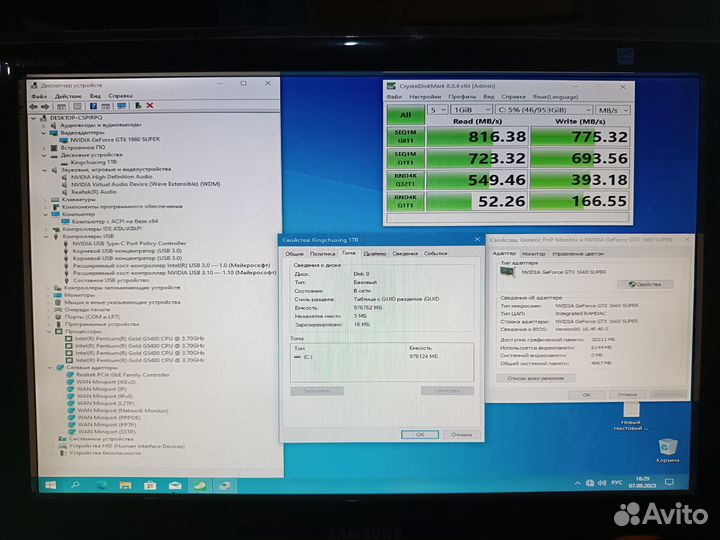Image resolution: width=720 pixels, height=540 pixels.
Task: Show hidden tray icons chevron
Action: [x=578, y=483]
